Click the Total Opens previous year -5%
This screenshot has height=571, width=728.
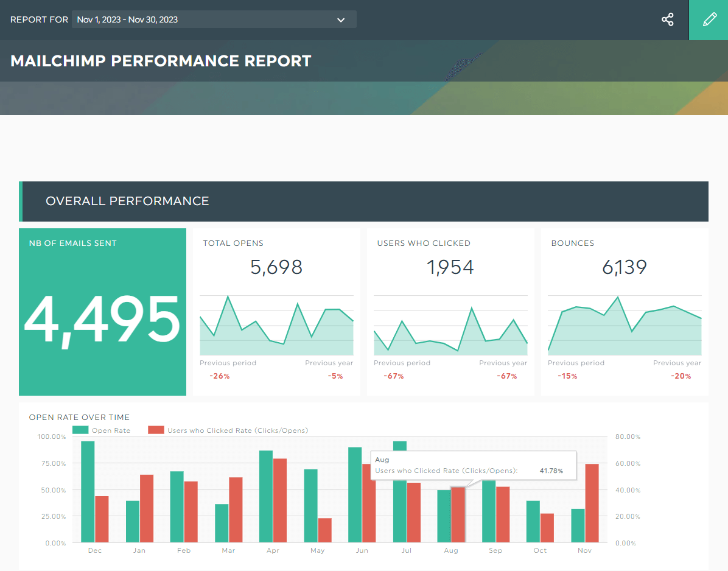click(335, 376)
